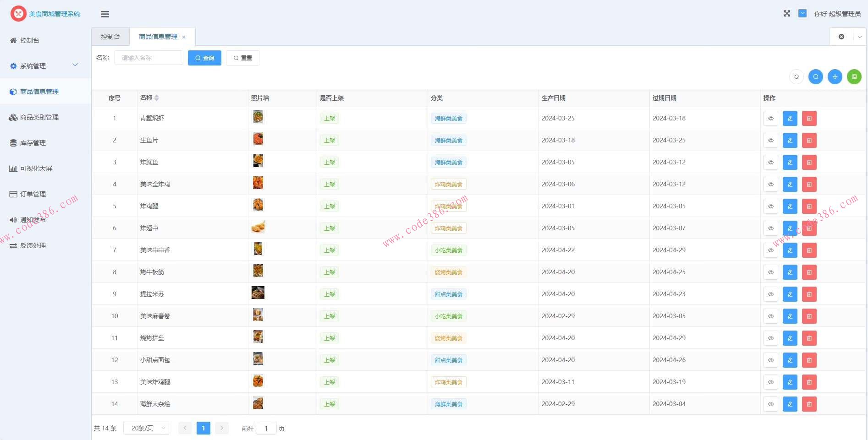The image size is (868, 440).
Task: View details of 提拉米苏 row
Action: click(770, 294)
